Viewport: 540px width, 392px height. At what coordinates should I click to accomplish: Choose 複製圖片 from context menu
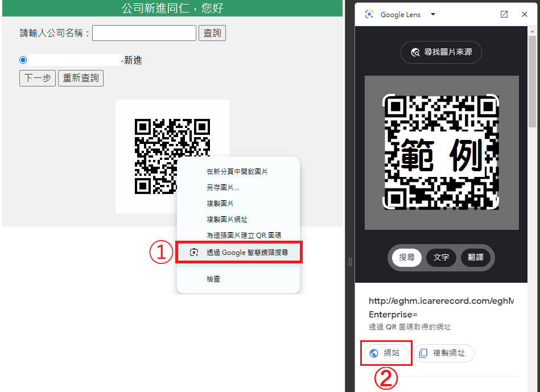(x=238, y=204)
